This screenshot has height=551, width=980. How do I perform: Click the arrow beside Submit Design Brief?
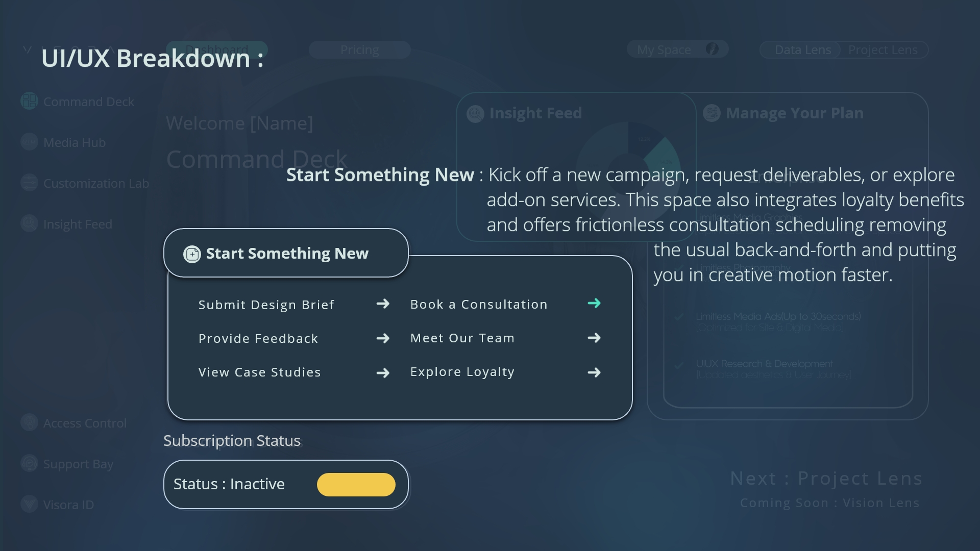[383, 304]
